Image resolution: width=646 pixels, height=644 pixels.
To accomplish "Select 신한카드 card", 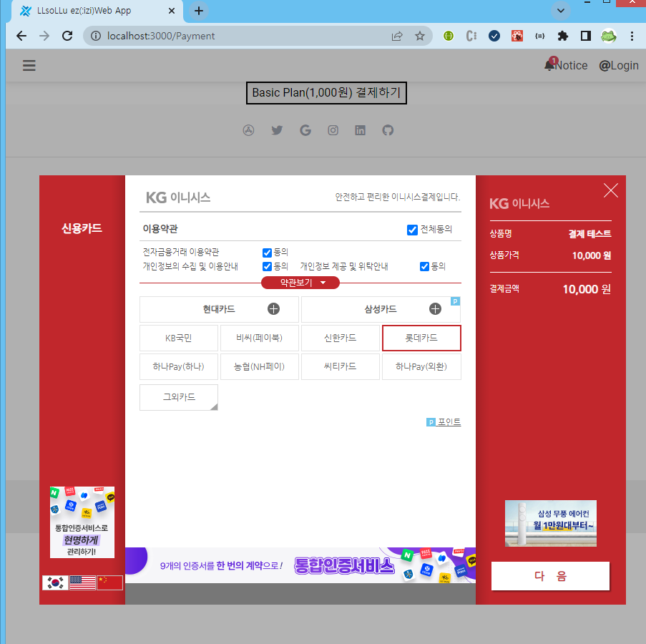I will tap(341, 338).
